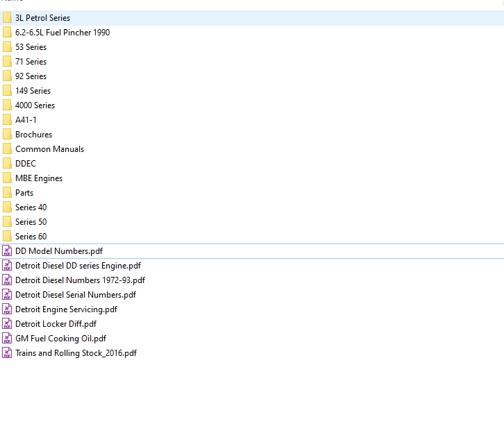Click the PDF icon of Trains and Rolling Stock_2016.pdf

coord(7,352)
